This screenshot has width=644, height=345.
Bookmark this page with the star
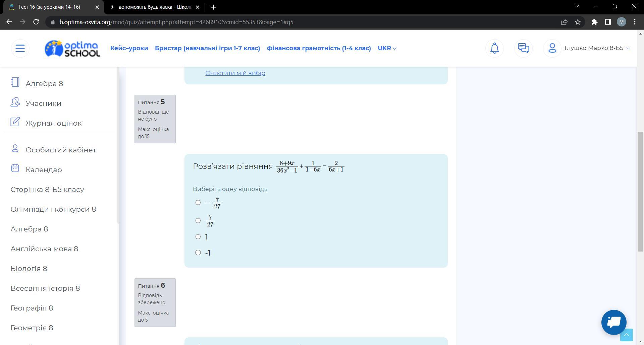[x=578, y=22]
